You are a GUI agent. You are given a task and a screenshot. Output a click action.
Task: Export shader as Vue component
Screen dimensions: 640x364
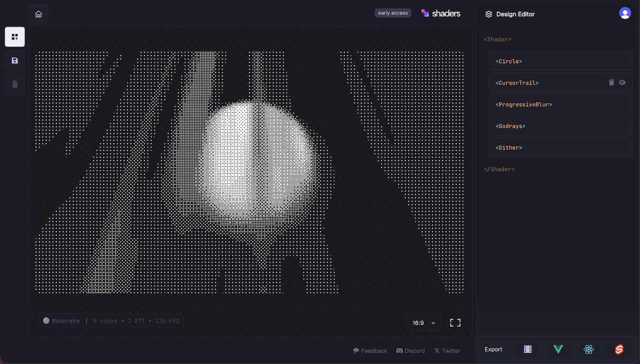558,349
